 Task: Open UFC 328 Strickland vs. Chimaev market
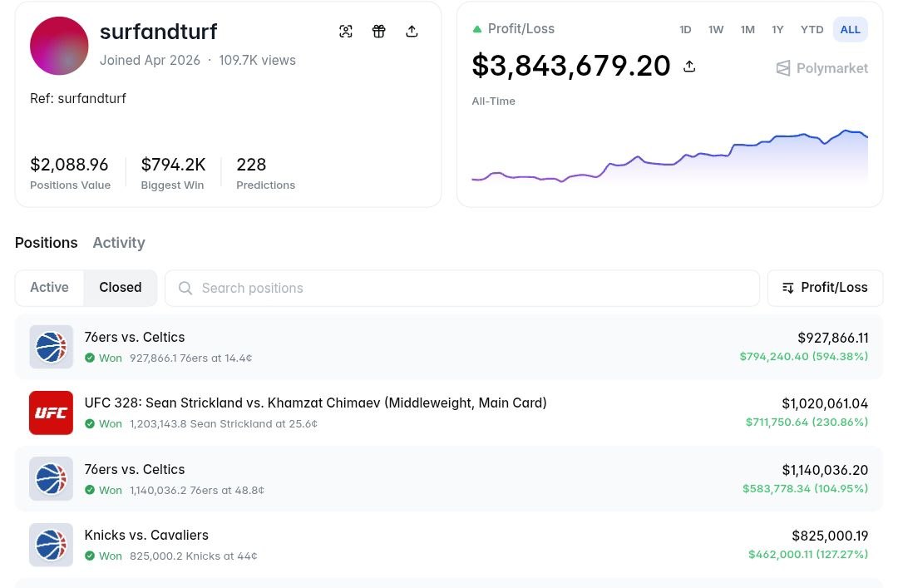pos(316,403)
